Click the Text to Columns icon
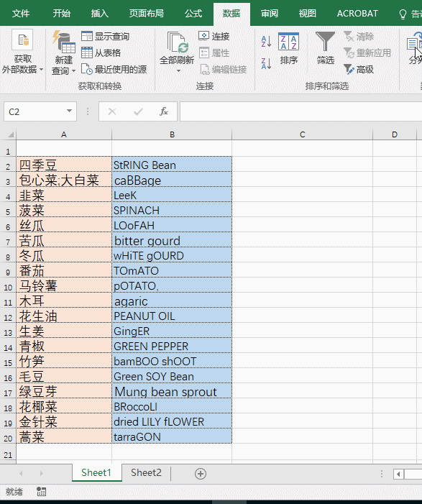Image resolution: width=422 pixels, height=504 pixels. click(414, 43)
